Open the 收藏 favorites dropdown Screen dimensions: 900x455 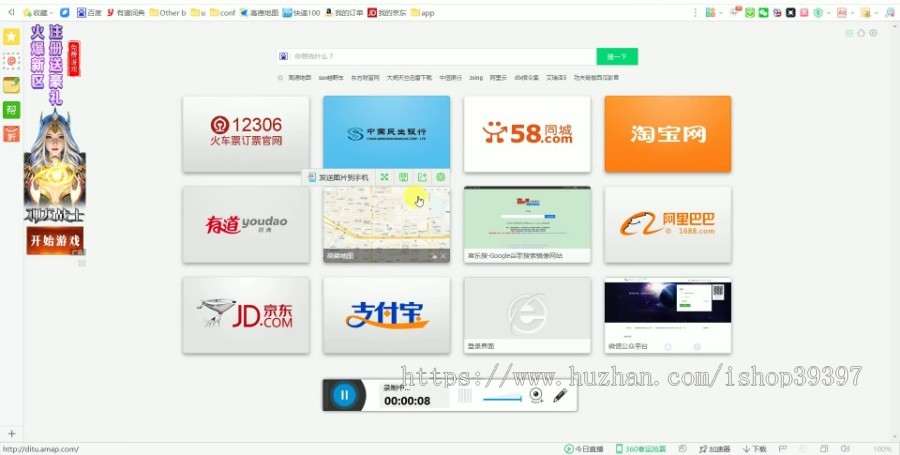37,13
